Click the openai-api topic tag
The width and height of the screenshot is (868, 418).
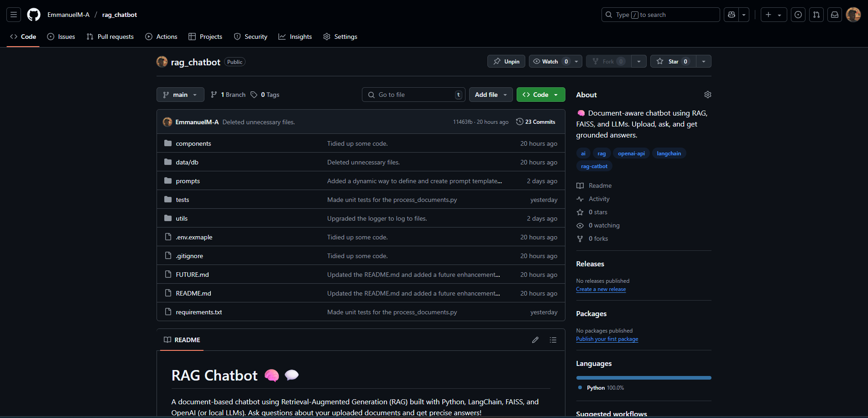coord(632,153)
